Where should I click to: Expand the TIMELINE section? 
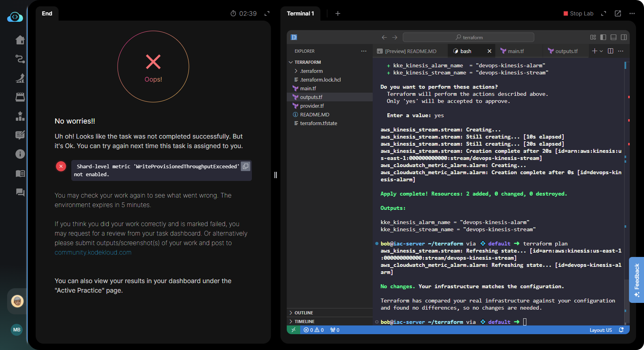[x=304, y=321]
